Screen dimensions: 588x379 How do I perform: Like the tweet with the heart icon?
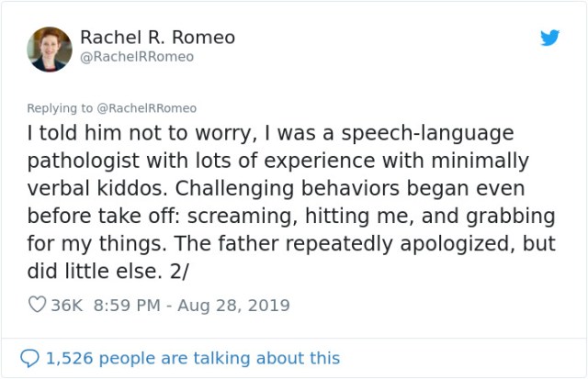click(x=37, y=306)
